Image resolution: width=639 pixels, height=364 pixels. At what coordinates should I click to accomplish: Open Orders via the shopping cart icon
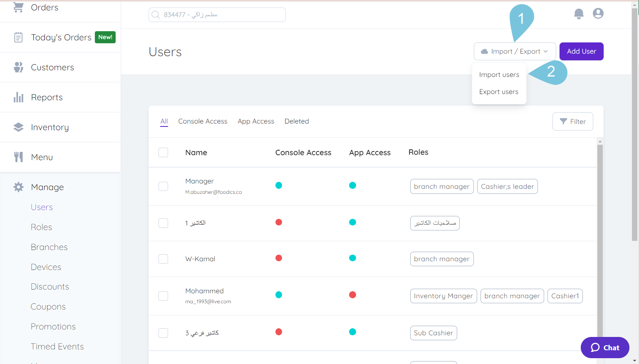tap(18, 7)
